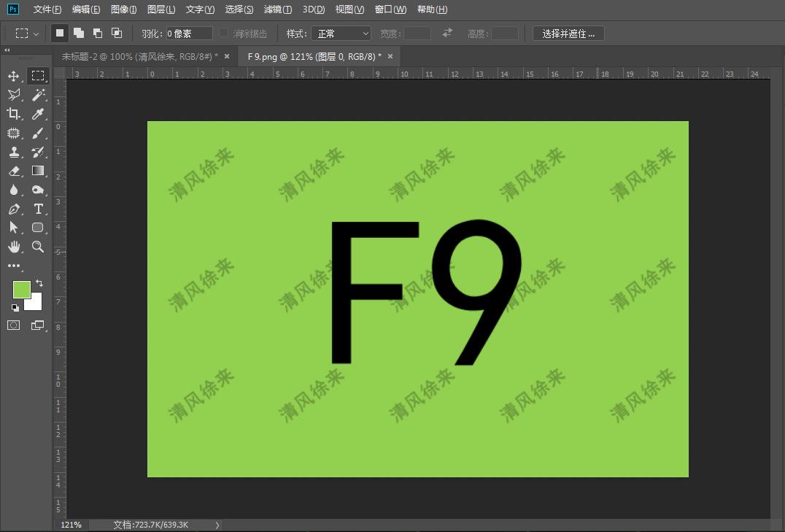
Task: Change the screen mode
Action: coord(37,325)
